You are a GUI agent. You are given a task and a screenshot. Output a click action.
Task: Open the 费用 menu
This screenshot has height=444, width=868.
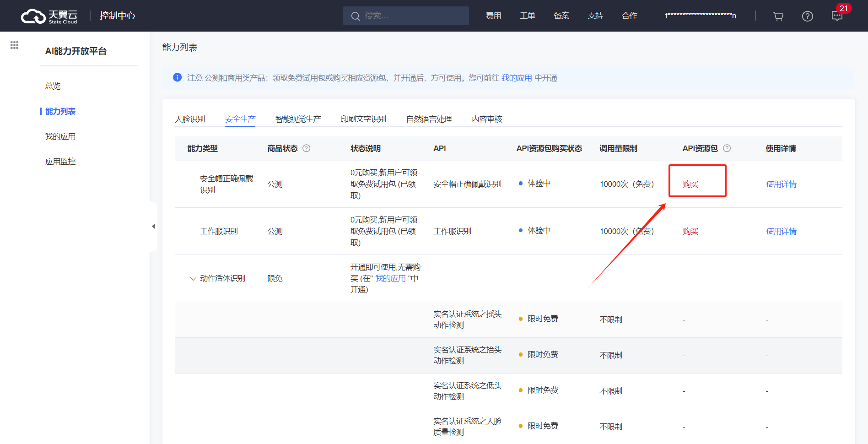493,16
